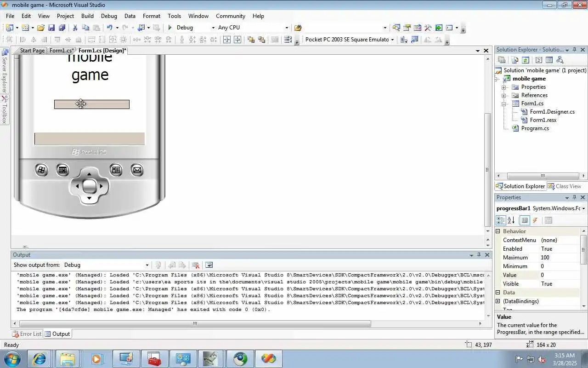Screen dimensions: 588x368
Task: Click the emulator's mail hardware button
Action: point(137,170)
